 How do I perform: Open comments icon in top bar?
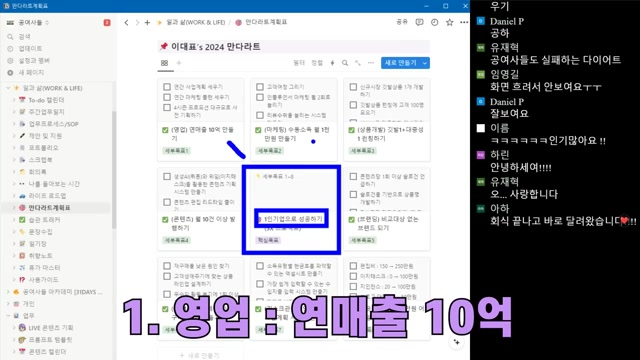click(x=419, y=22)
